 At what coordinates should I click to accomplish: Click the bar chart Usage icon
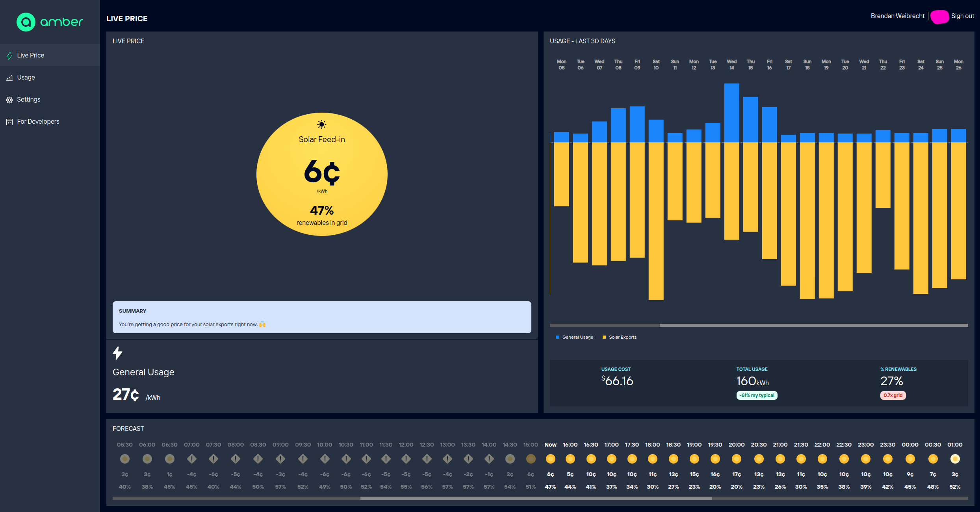(9, 78)
